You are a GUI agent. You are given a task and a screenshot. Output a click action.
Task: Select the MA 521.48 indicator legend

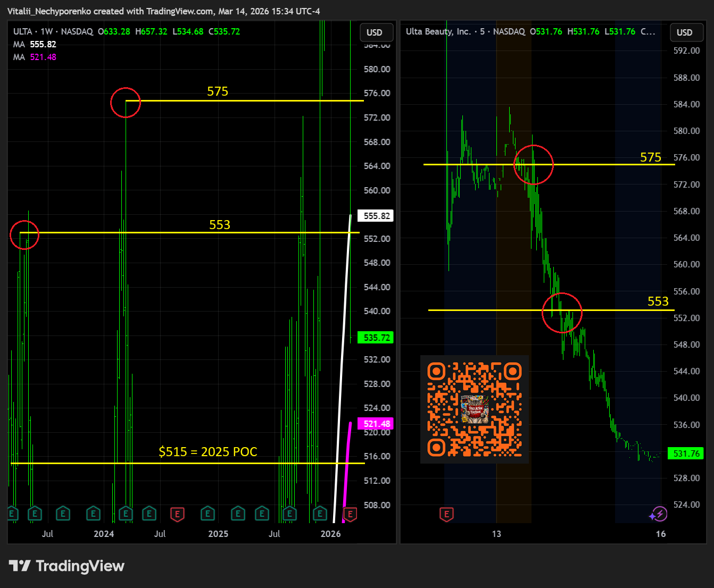(x=35, y=57)
